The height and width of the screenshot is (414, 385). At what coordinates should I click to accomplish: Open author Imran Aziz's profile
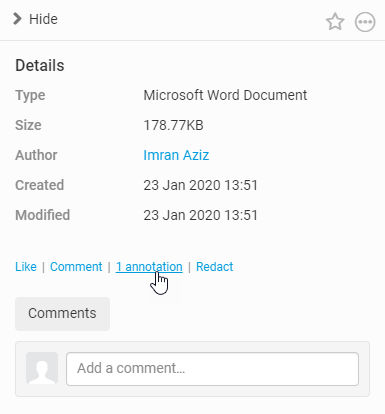(x=176, y=155)
